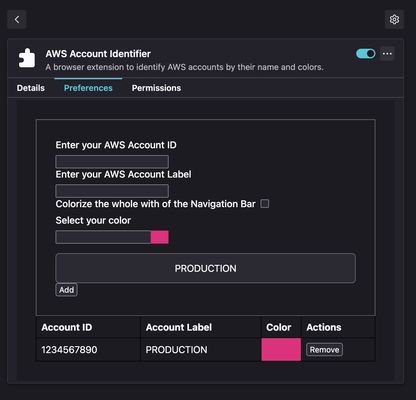
Task: Click the Color column header
Action: click(279, 327)
